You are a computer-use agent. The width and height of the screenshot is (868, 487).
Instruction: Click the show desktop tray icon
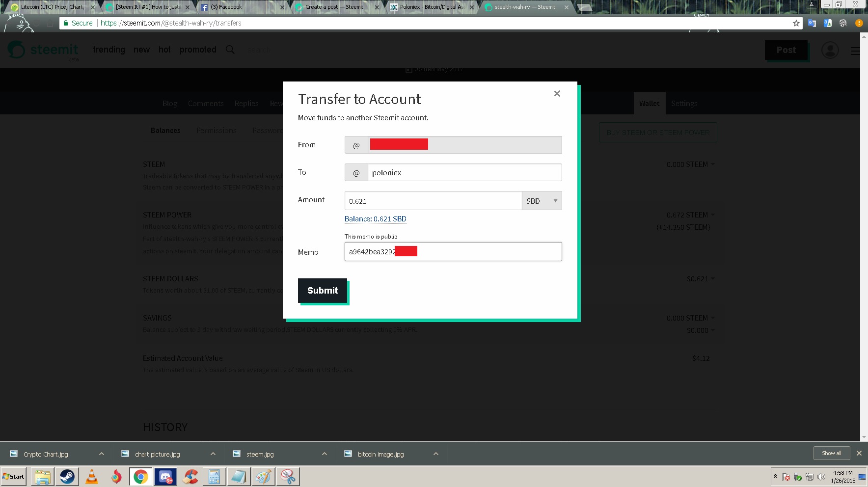click(x=863, y=477)
